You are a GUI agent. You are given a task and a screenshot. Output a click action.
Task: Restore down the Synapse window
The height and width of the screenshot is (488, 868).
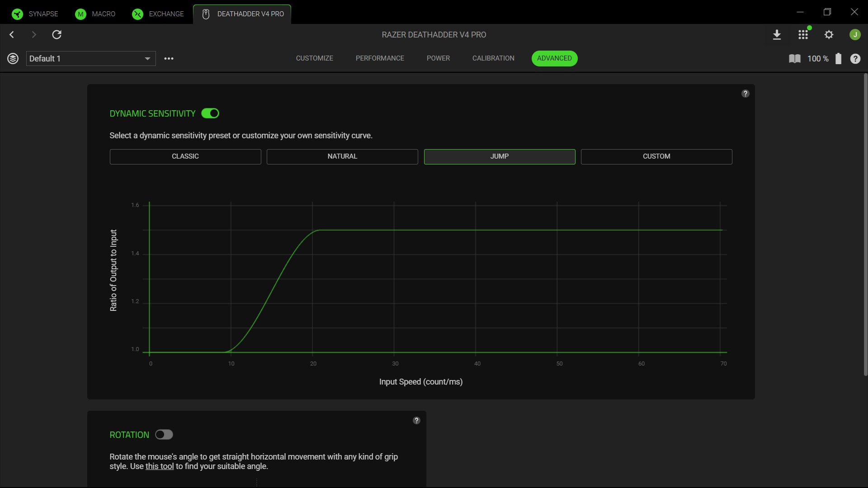pyautogui.click(x=827, y=12)
